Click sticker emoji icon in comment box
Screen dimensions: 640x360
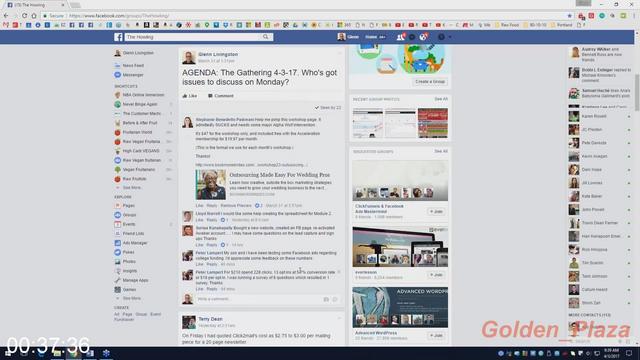[x=335, y=300]
